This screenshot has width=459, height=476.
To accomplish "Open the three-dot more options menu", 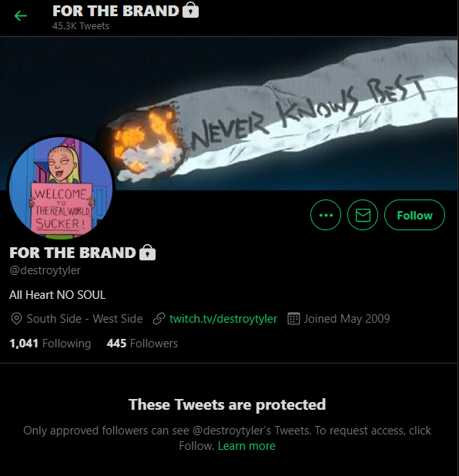I will (x=326, y=215).
